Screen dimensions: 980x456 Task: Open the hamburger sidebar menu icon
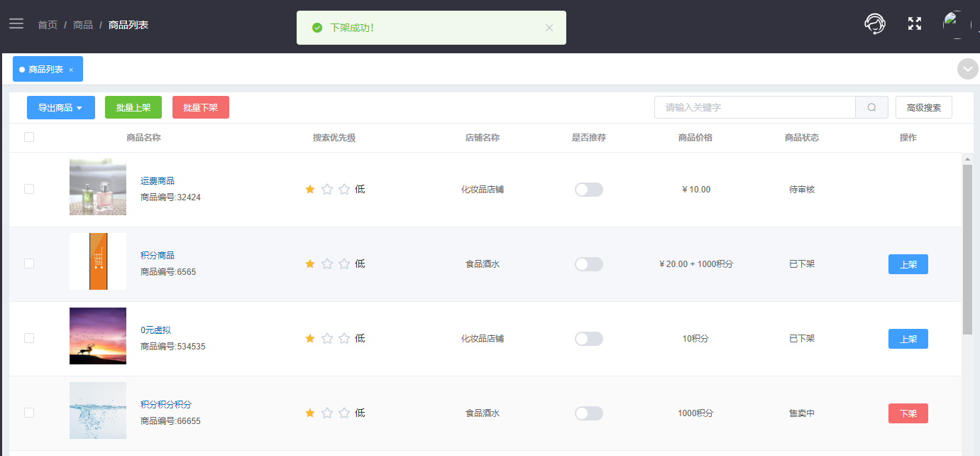(16, 24)
